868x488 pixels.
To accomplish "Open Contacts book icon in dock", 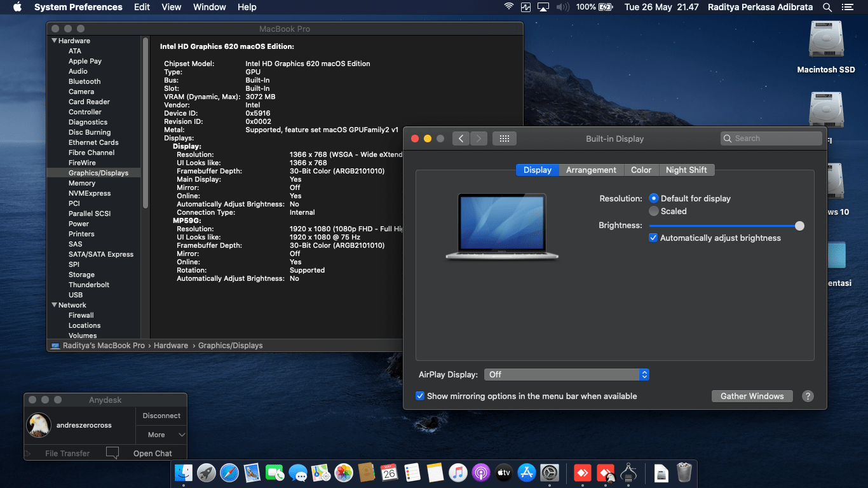I will [367, 473].
